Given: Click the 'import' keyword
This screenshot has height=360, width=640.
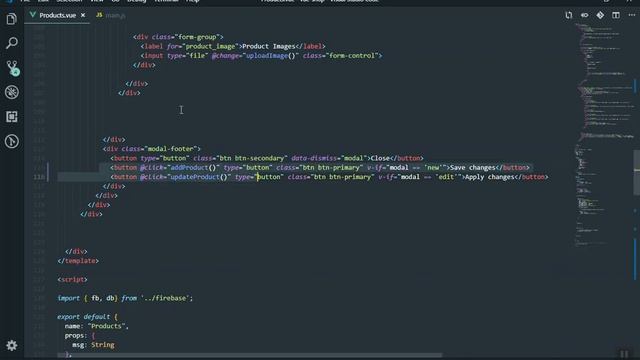Looking at the screenshot, I should coord(69,298).
